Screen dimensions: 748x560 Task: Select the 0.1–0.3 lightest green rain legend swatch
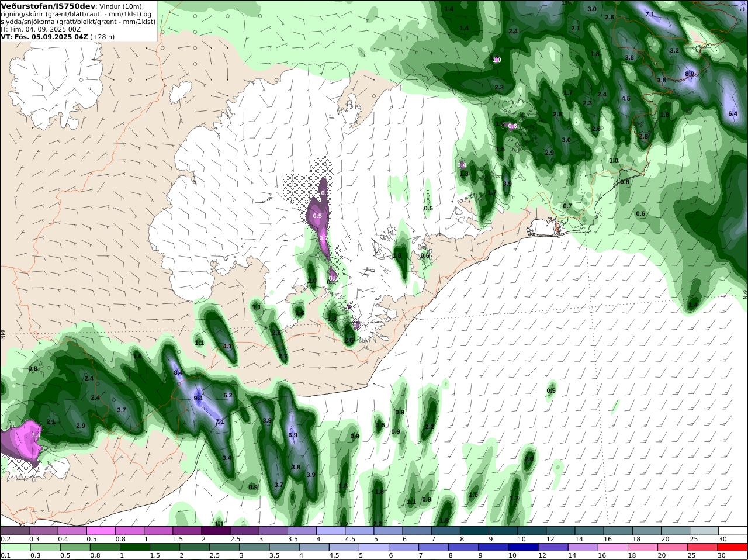15,547
